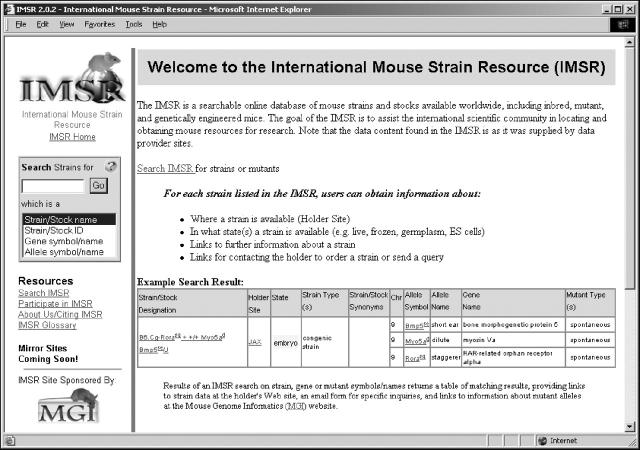Click the 'Strain/Stock Synonyms' column header
The height and width of the screenshot is (450, 640).
(x=369, y=303)
